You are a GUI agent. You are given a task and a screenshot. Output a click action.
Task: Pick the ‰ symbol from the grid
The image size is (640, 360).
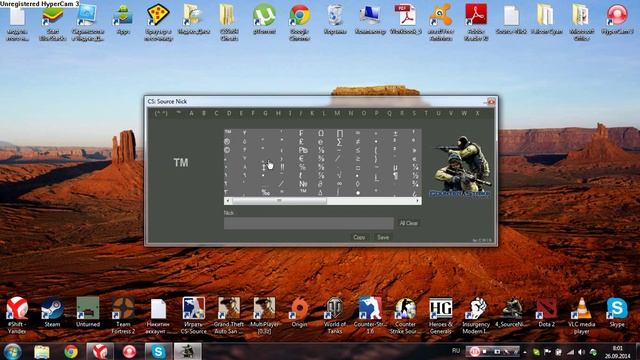click(266, 192)
